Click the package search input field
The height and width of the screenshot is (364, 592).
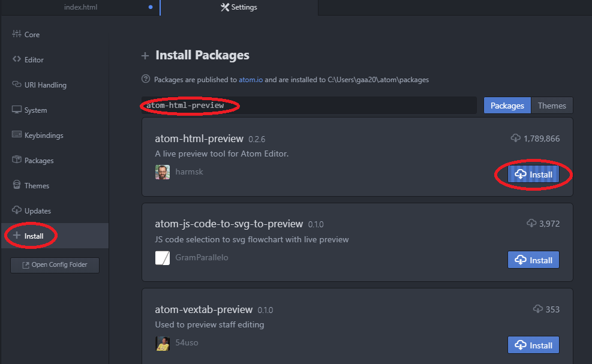[306, 105]
